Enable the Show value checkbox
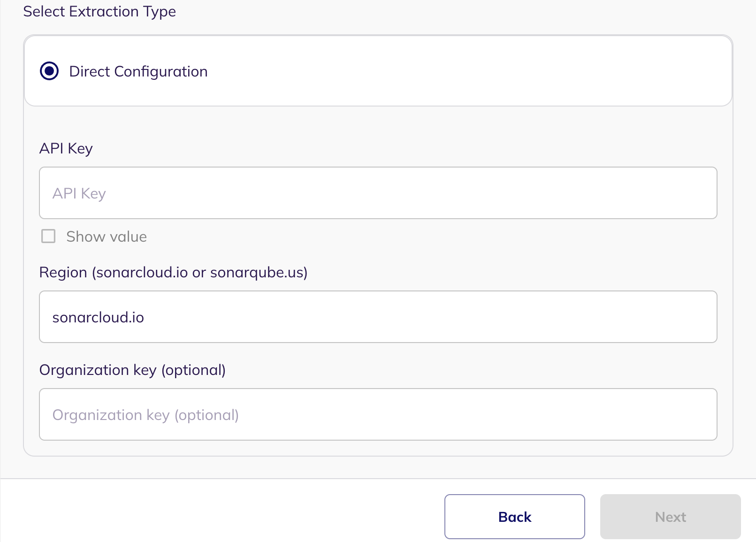This screenshot has height=542, width=756. [x=48, y=236]
